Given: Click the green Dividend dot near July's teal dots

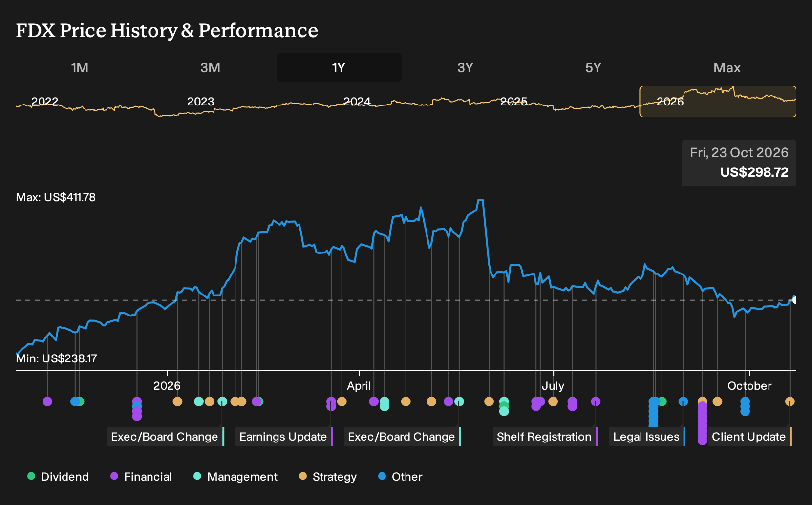Looking at the screenshot, I should [504, 406].
